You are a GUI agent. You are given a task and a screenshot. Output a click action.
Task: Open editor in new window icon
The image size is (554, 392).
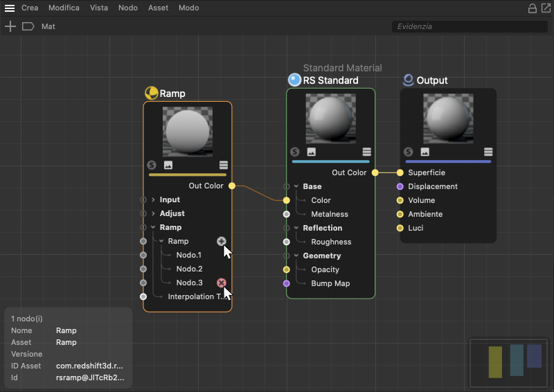click(x=546, y=8)
